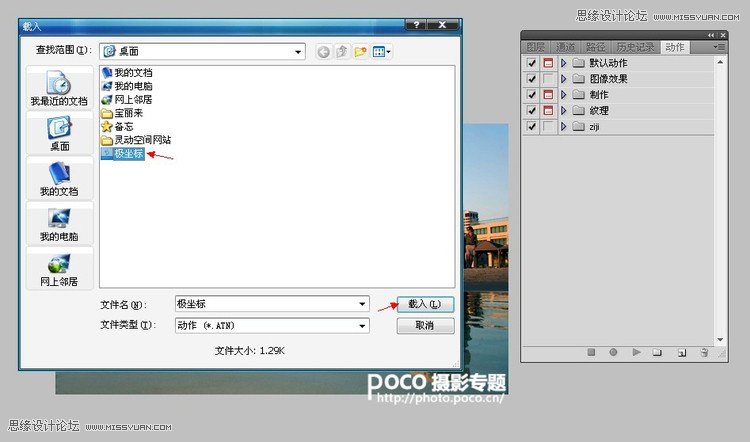Screen dimensions: 750x442
Task: Click the Actions panel scrollbar up arrow
Action: 720,62
